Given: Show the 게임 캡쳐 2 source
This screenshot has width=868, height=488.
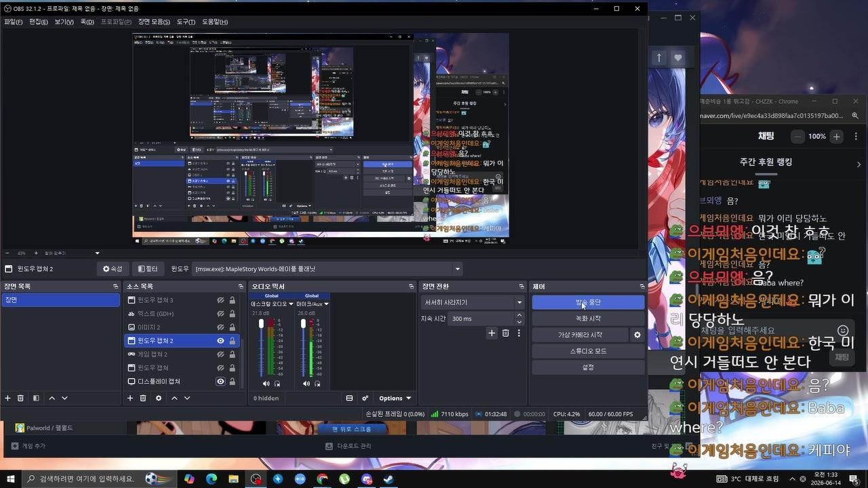Looking at the screenshot, I should click(x=220, y=354).
